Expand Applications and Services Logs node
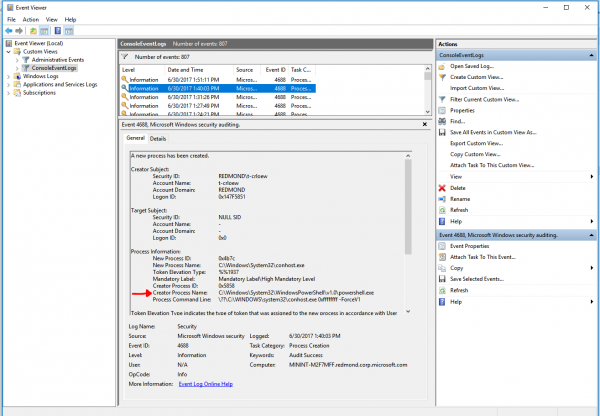The image size is (600, 416). click(x=8, y=85)
